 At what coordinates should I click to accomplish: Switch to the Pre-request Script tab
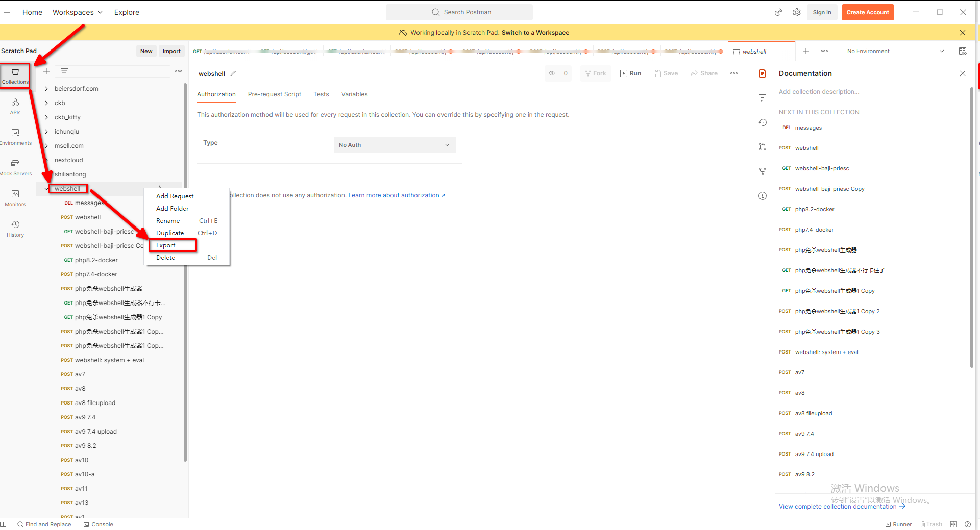(x=274, y=94)
